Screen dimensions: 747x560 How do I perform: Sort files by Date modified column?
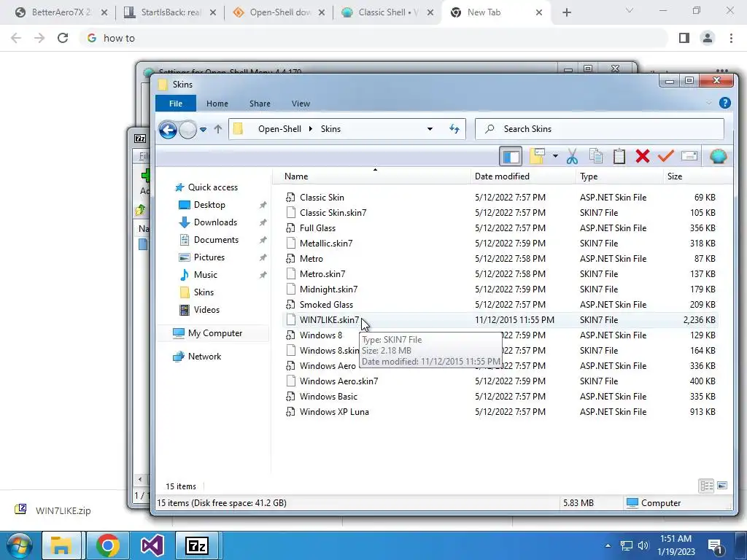(x=523, y=176)
